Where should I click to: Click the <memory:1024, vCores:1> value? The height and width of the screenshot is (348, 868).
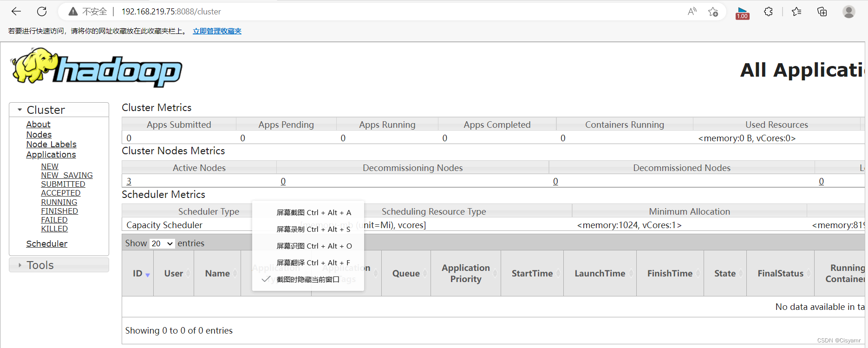click(629, 225)
